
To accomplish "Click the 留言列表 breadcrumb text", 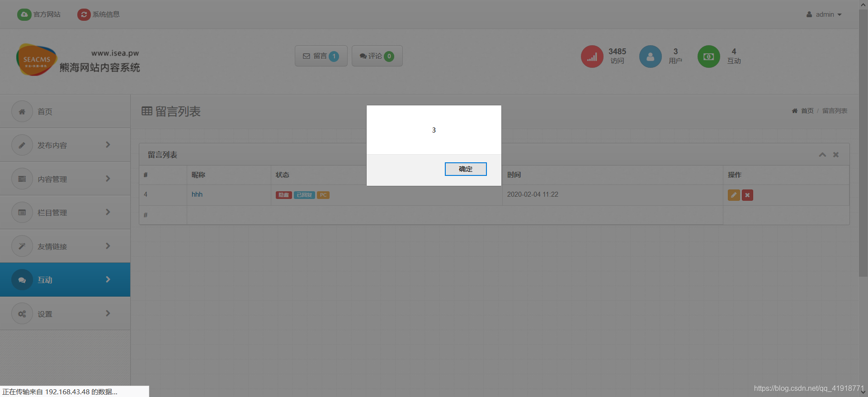I will 835,111.
